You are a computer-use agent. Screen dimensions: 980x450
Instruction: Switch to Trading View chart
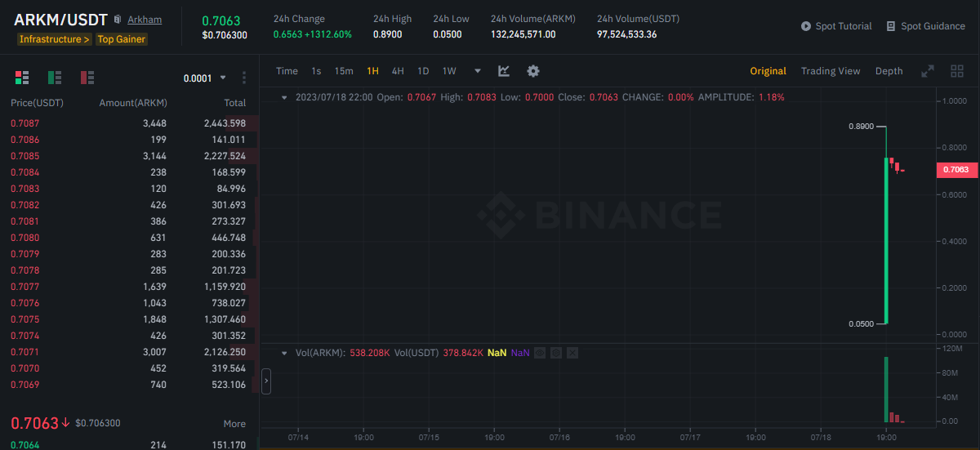pyautogui.click(x=831, y=71)
